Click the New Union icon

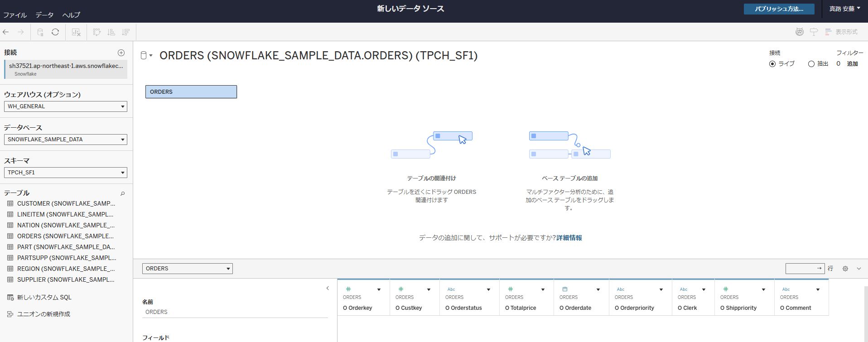pyautogui.click(x=10, y=314)
